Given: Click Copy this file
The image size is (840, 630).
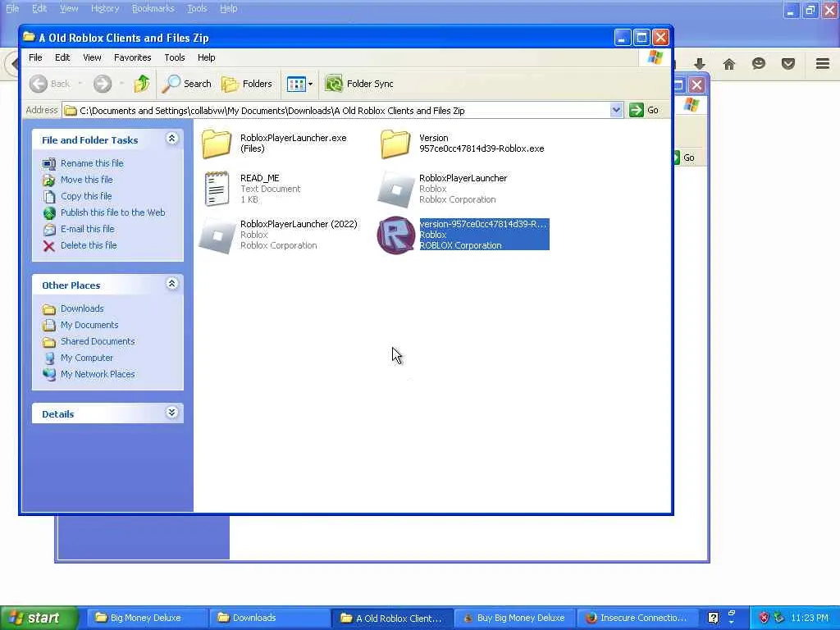Looking at the screenshot, I should click(85, 196).
